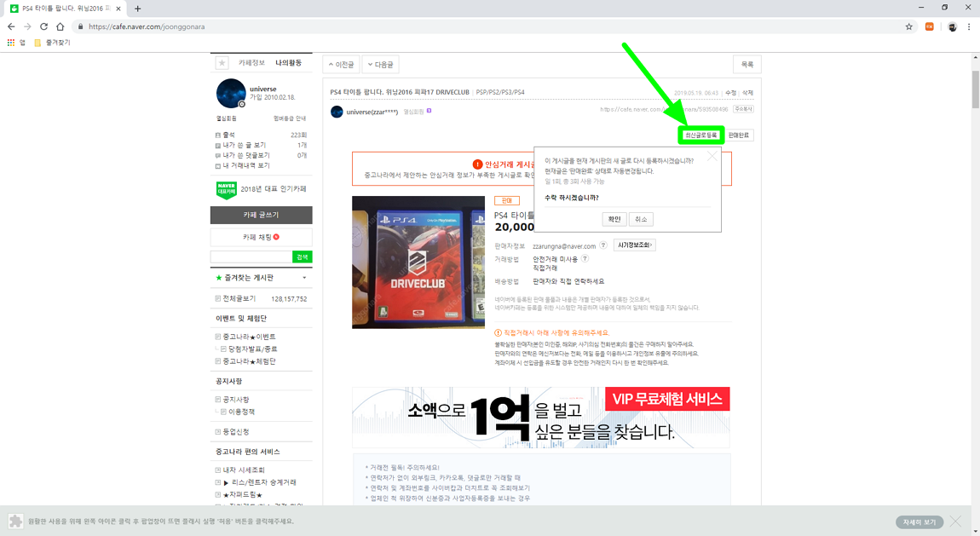Open the 중고나라★이벤트 board

tap(250, 337)
